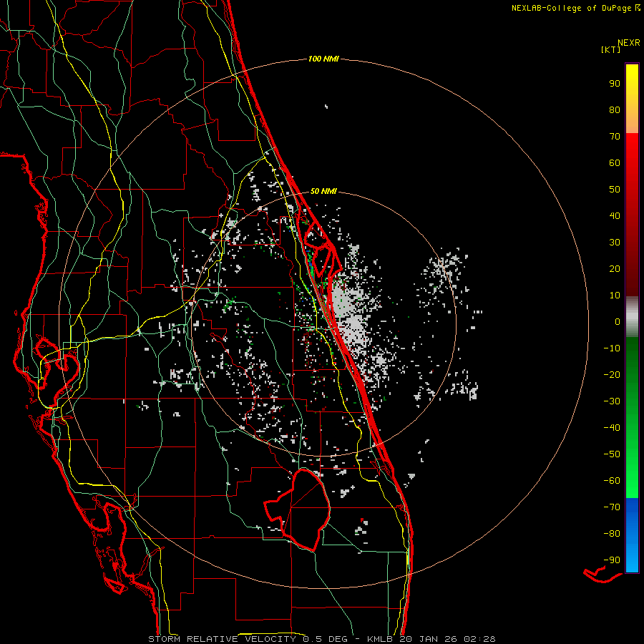Select the 50 NMI range ring label
The image size is (644, 644).
pos(323,191)
